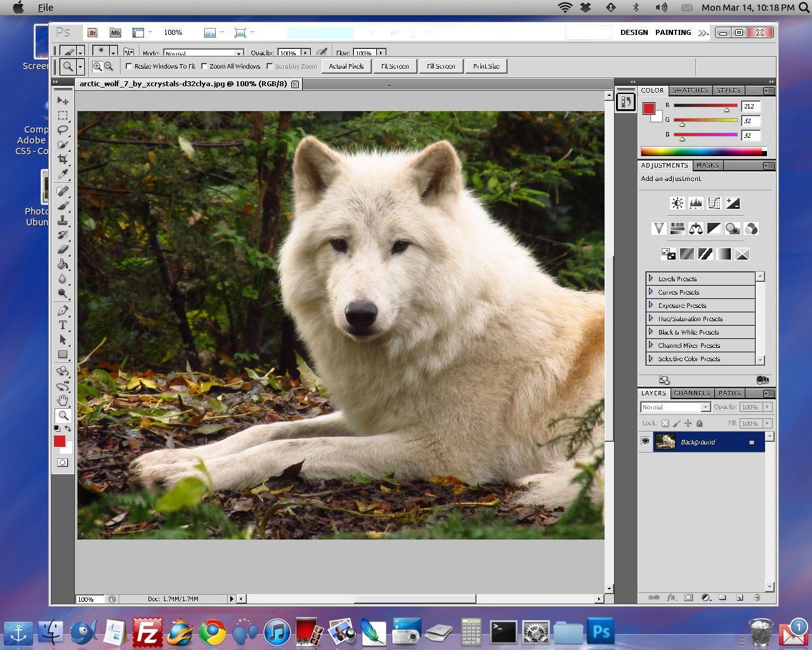Switch to the Paths tab
The image size is (812, 650).
(730, 393)
